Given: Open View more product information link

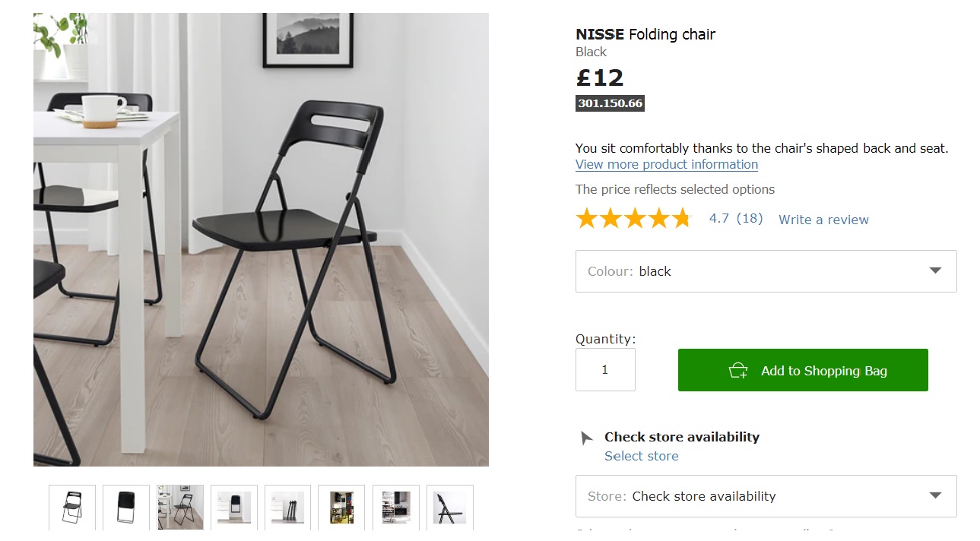Looking at the screenshot, I should pyautogui.click(x=666, y=165).
